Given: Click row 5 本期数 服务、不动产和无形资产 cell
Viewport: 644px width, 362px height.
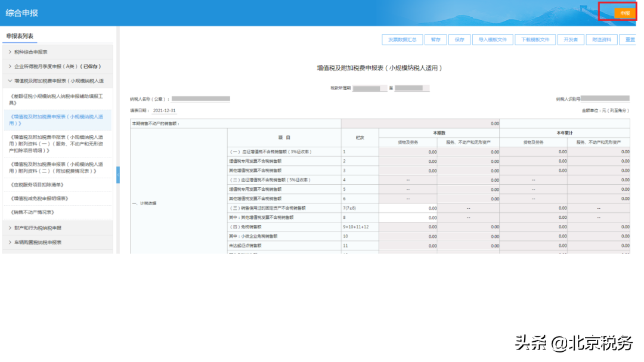Looking at the screenshot, I should pos(468,190).
